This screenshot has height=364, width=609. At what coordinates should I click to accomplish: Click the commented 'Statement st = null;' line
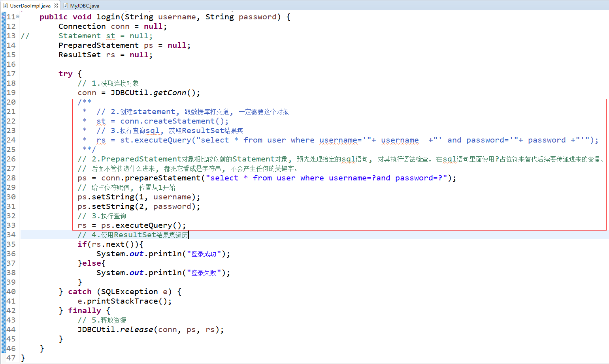[106, 36]
